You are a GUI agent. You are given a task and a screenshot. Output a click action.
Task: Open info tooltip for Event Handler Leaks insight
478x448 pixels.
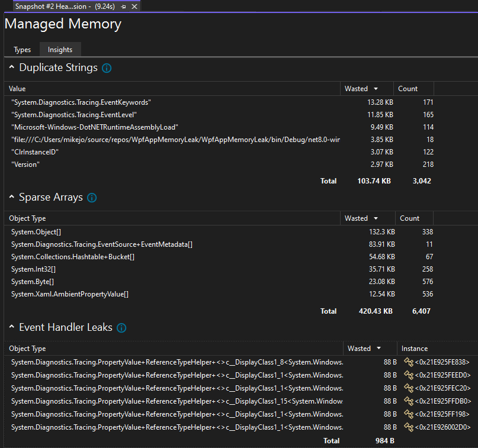coord(121,327)
